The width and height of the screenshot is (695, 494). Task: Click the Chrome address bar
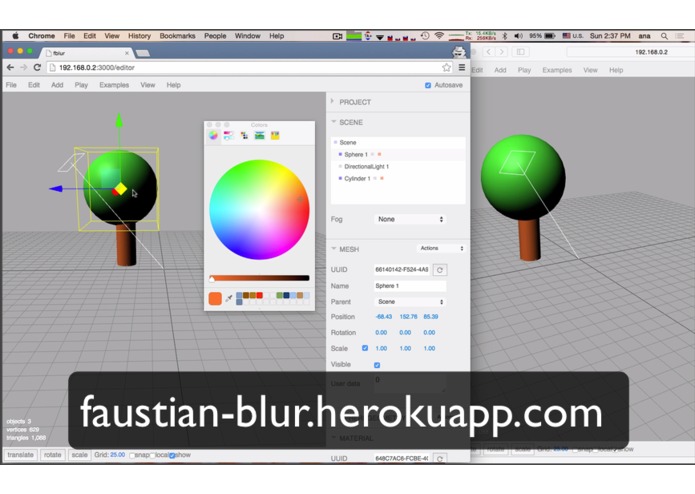tap(248, 67)
